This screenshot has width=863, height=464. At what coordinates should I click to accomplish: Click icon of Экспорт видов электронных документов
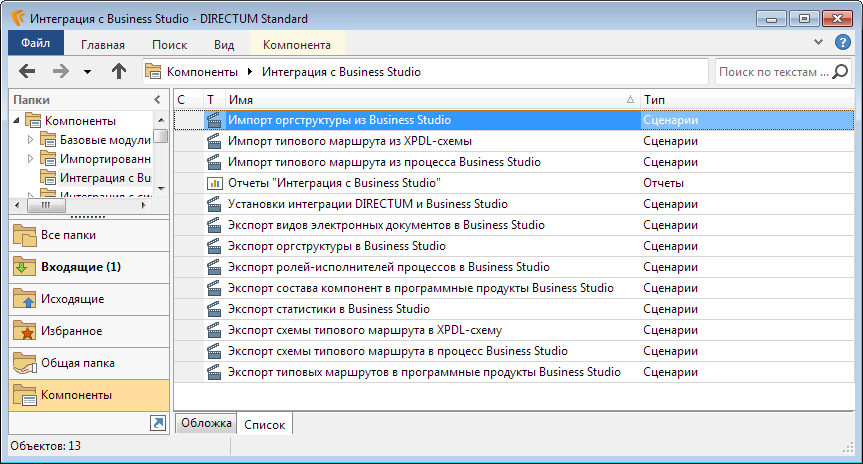point(214,225)
